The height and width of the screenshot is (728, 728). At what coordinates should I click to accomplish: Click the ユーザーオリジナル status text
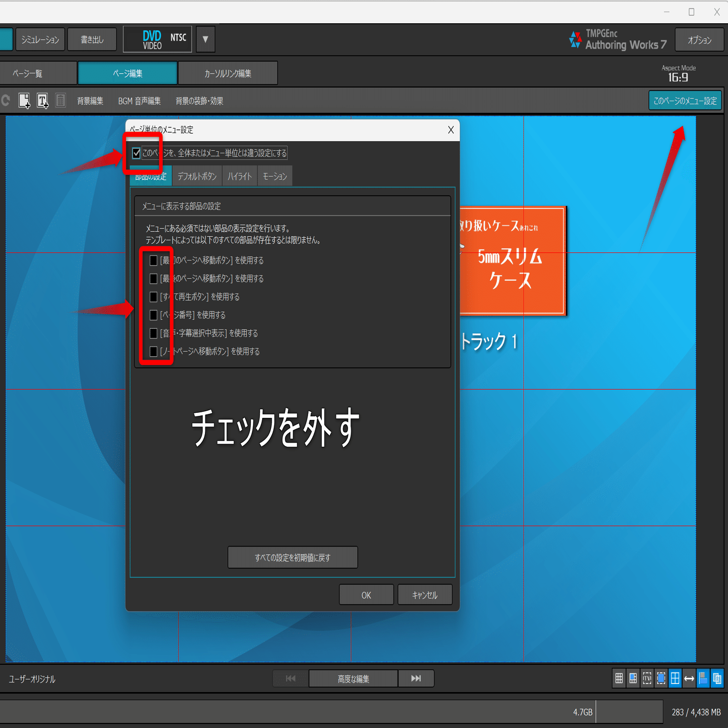click(32, 679)
